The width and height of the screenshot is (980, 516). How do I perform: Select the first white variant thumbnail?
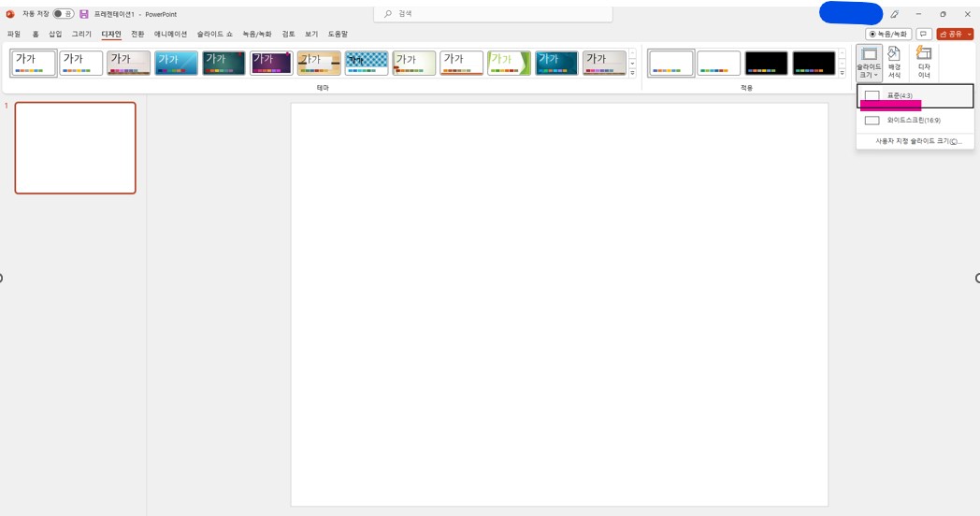coord(670,63)
